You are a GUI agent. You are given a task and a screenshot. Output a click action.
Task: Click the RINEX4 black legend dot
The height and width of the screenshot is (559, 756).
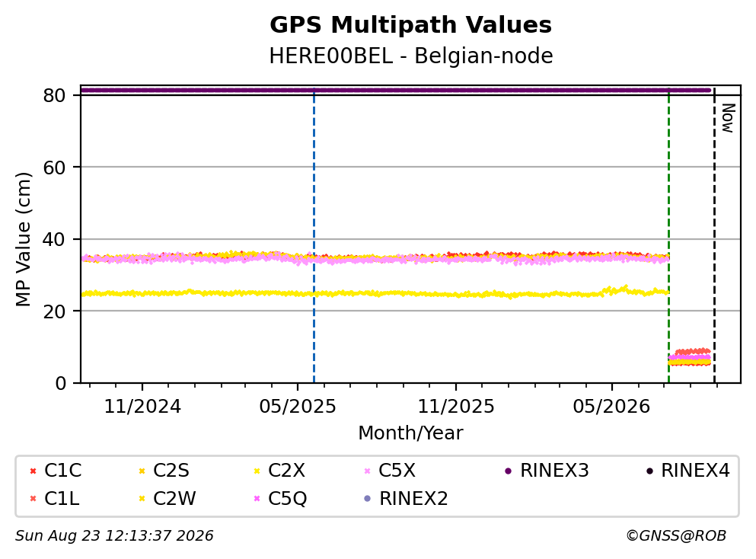click(x=649, y=471)
